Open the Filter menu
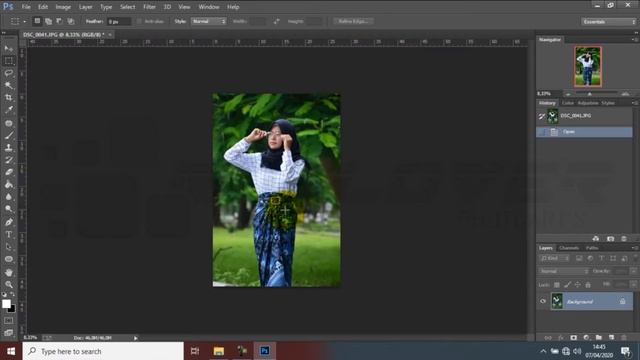 (x=149, y=7)
